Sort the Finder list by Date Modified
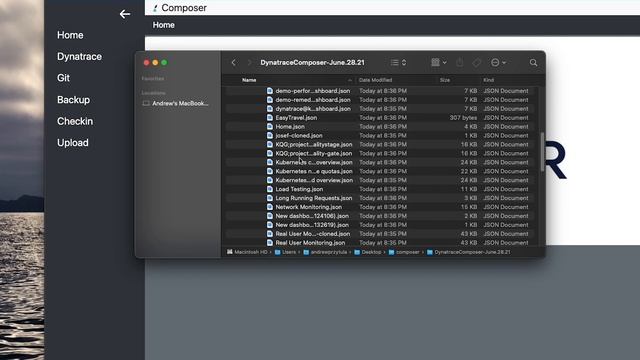This screenshot has height=360, width=640. 376,80
